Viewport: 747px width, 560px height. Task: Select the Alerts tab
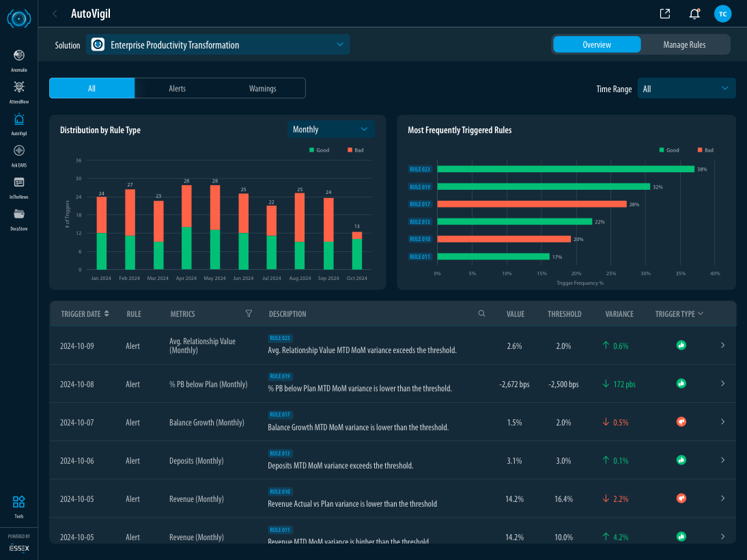click(x=177, y=88)
